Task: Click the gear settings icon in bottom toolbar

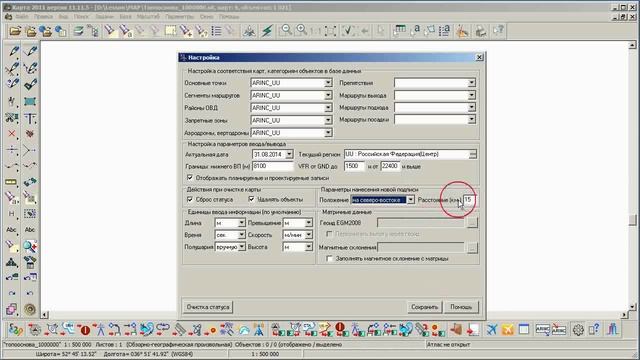Action: [x=578, y=329]
